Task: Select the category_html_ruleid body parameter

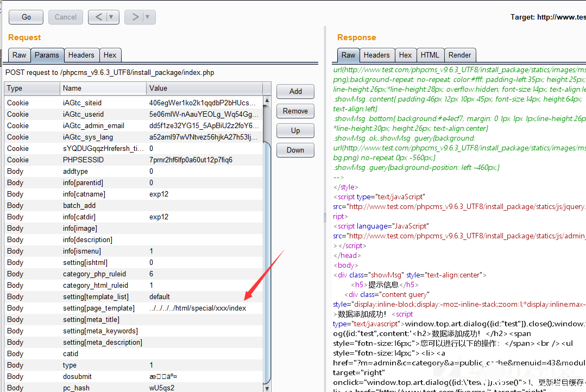Action: [134, 286]
